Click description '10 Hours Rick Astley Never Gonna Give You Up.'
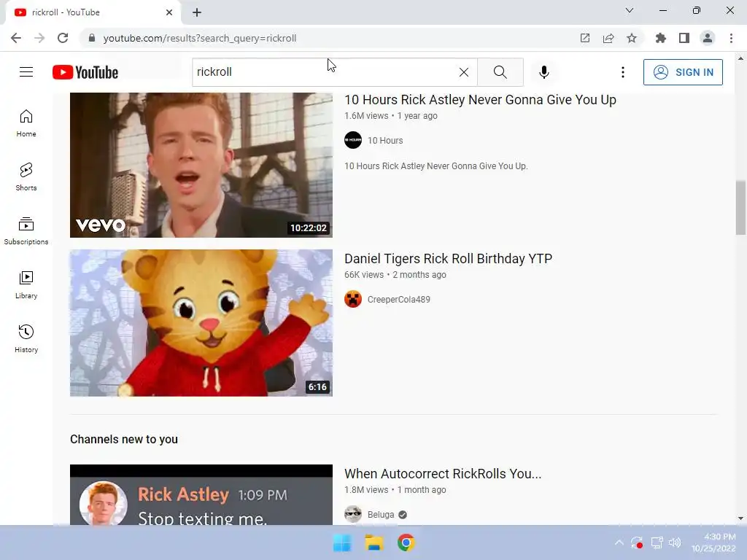 click(x=436, y=166)
